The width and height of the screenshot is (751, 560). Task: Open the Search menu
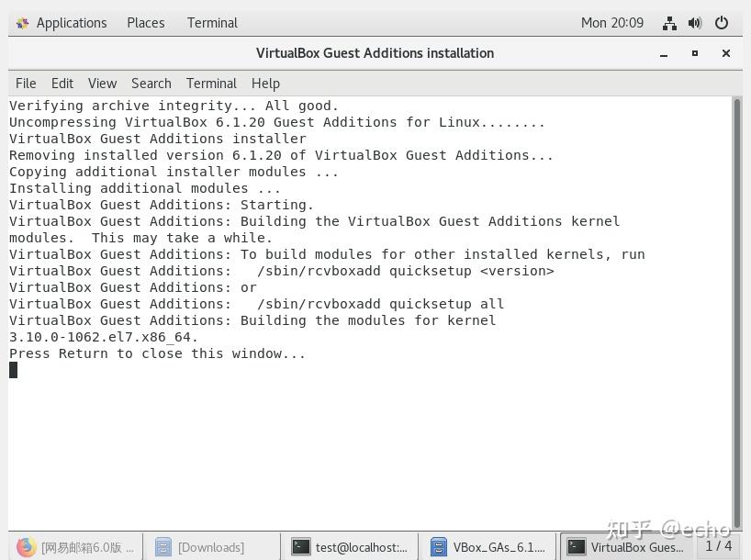[x=151, y=83]
